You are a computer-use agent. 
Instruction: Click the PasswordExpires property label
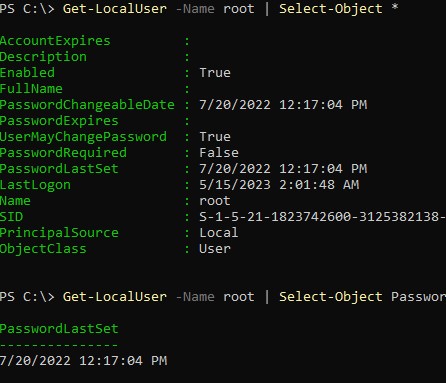click(x=59, y=121)
